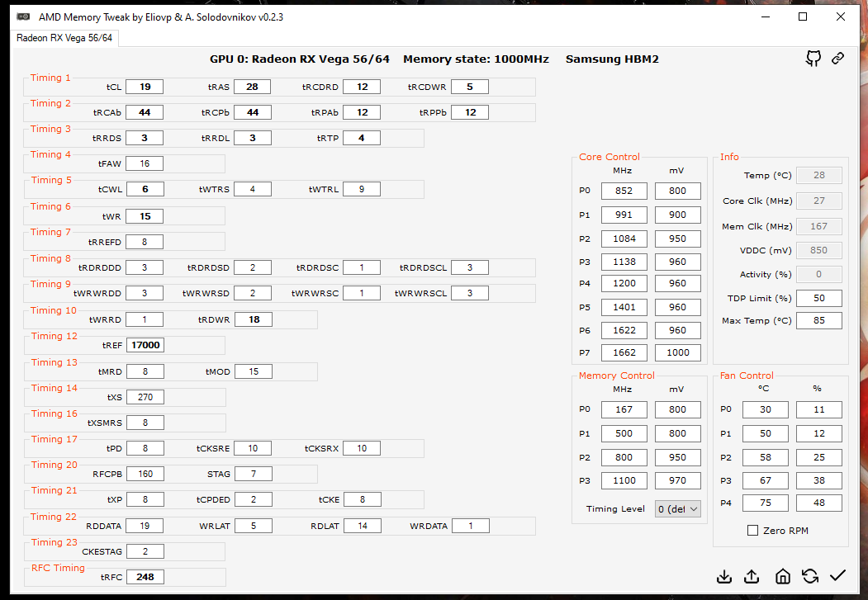Click Core Control P4 MHz field
Screen dimensions: 868x600
[x=624, y=283]
